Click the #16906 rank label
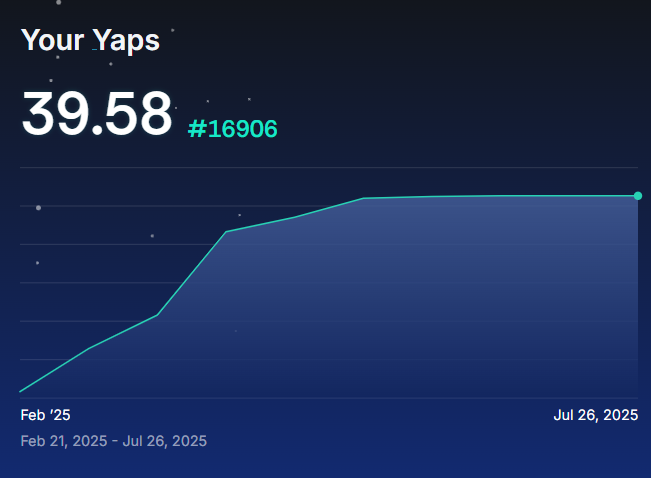The height and width of the screenshot is (478, 651). point(232,129)
